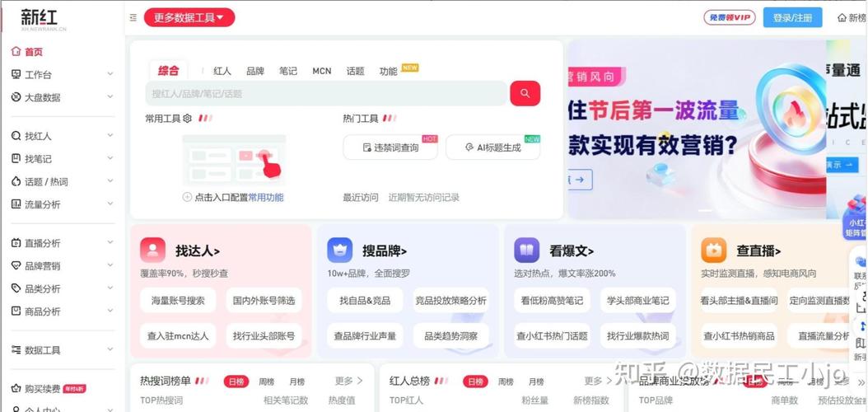Open the 新榜 home link
This screenshot has height=412, width=868.
pyautogui.click(x=852, y=18)
